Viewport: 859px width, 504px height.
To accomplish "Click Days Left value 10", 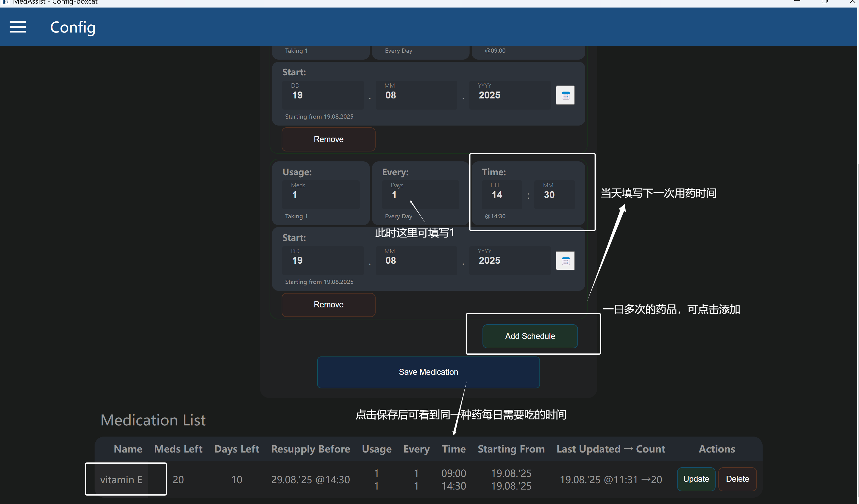I will pos(236,480).
